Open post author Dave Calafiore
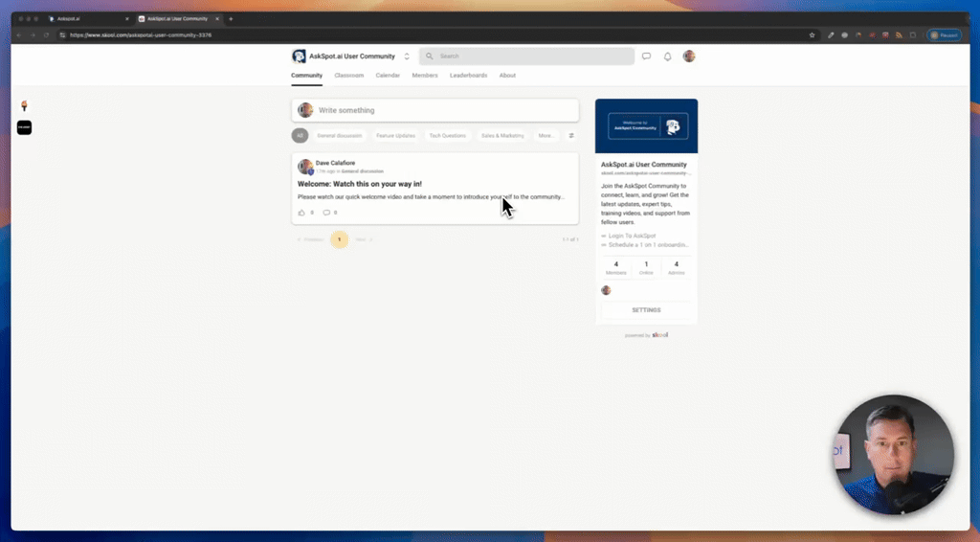The image size is (980, 542). click(335, 163)
